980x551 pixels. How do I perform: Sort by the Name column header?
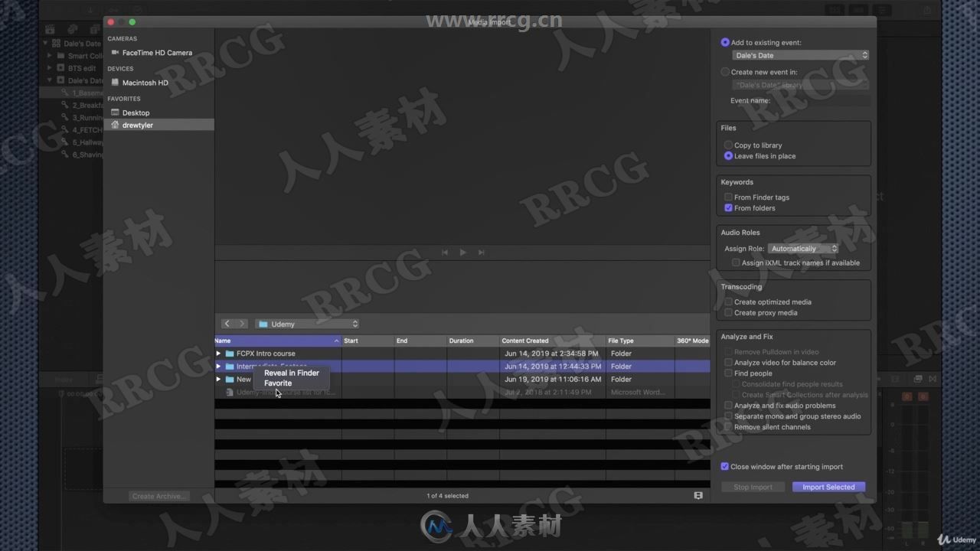[278, 341]
